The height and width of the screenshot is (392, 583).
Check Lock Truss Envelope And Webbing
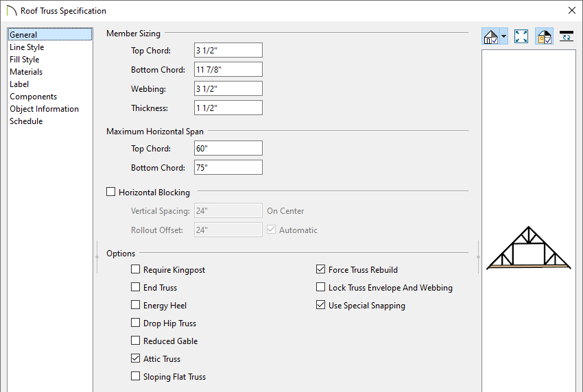[320, 287]
